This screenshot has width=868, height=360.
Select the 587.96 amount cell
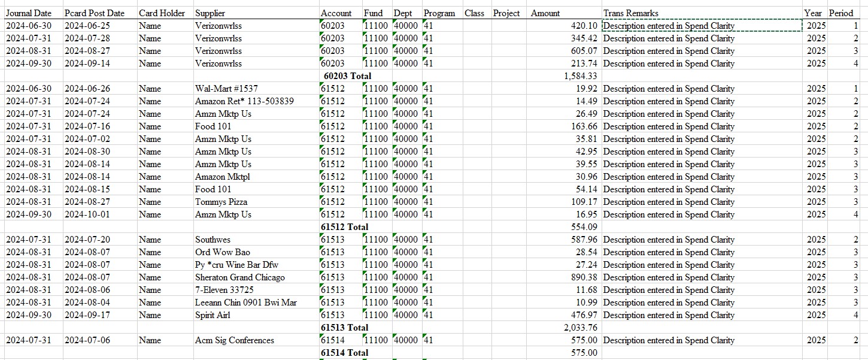[x=565, y=240]
